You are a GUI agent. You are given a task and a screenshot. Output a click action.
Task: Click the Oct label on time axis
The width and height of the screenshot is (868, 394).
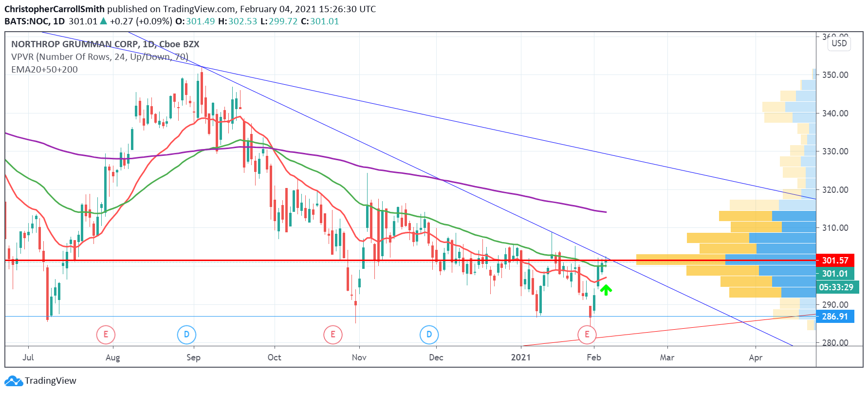(274, 357)
